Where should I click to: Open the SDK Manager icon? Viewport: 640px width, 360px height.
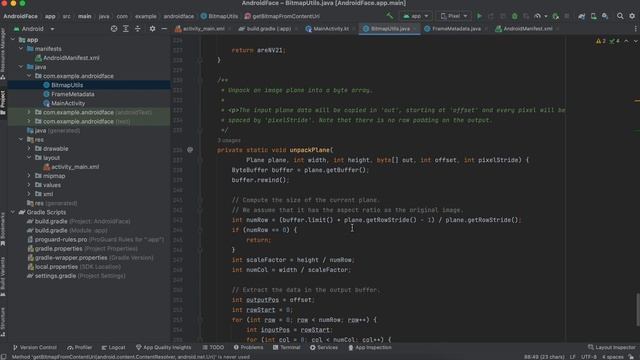[605, 16]
